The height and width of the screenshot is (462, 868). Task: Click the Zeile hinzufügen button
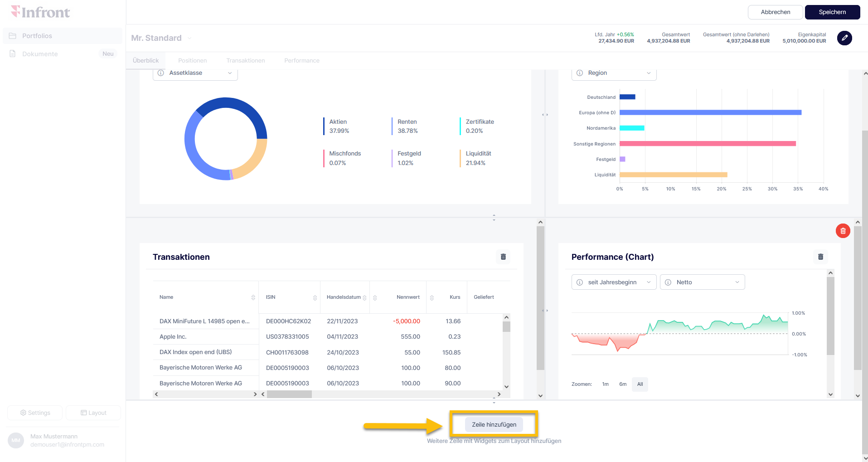coord(494,425)
